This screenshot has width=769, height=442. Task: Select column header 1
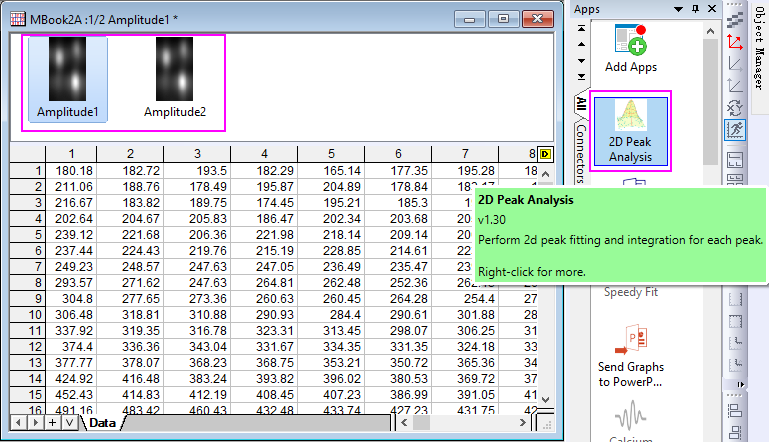tap(71, 154)
